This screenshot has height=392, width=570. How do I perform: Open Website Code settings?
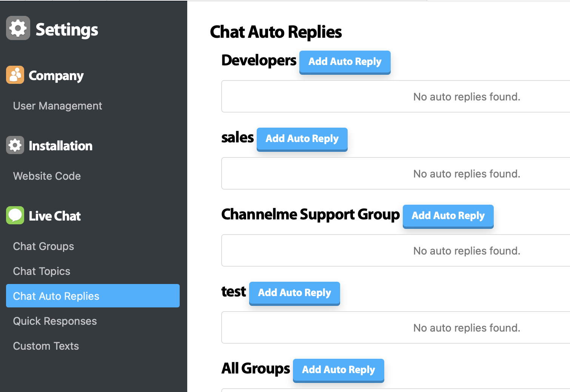point(47,176)
